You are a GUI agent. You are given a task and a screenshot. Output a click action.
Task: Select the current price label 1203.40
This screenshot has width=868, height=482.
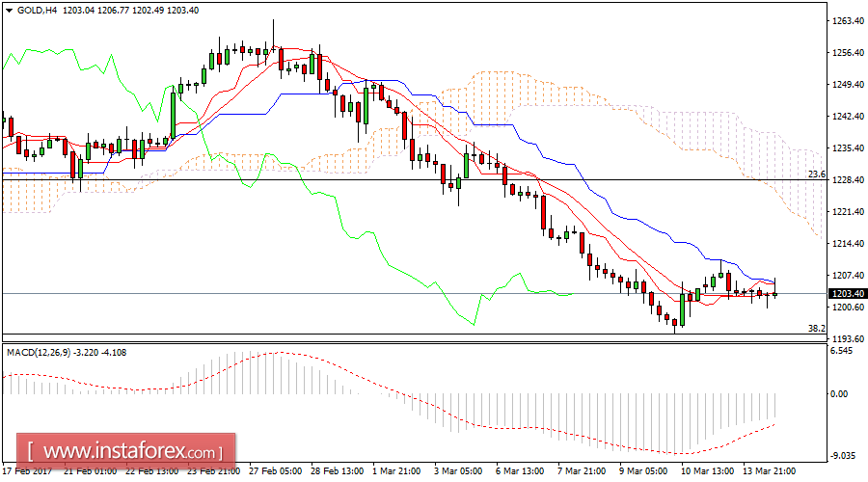[x=848, y=294]
